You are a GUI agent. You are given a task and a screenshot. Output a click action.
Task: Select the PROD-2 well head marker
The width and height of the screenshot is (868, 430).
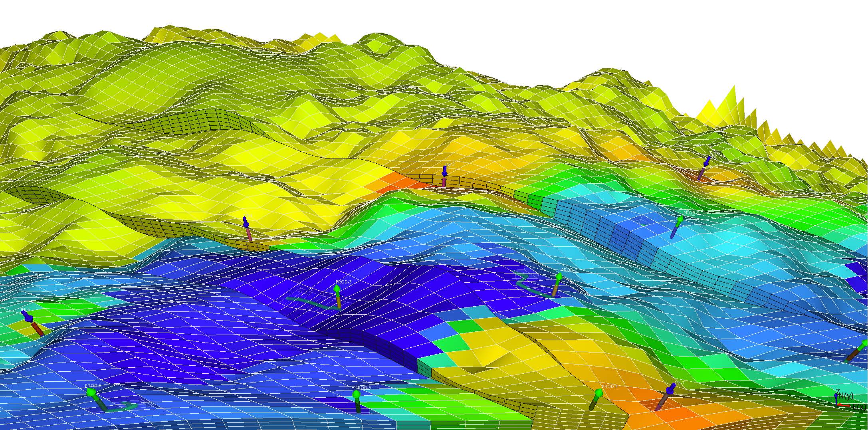point(559,277)
